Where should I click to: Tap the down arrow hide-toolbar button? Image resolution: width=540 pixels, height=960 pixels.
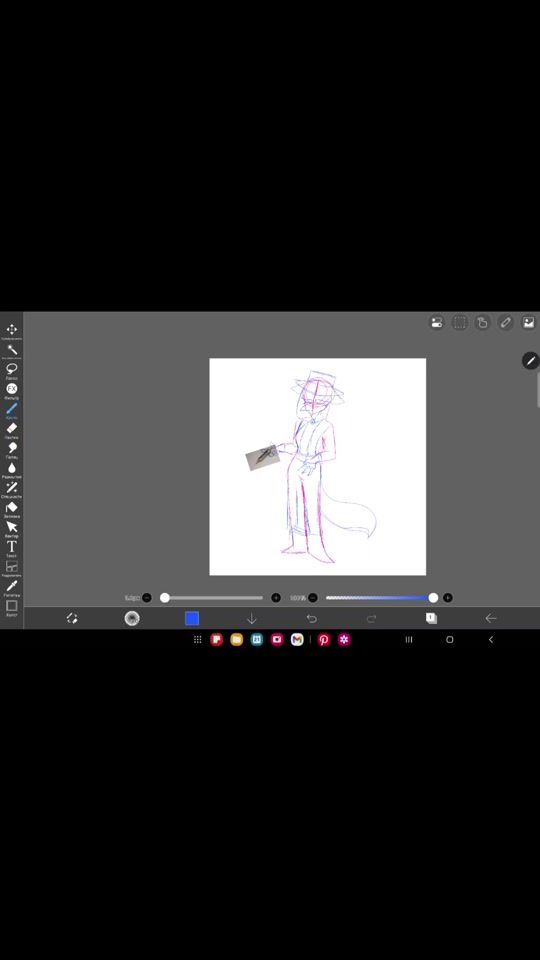(252, 618)
